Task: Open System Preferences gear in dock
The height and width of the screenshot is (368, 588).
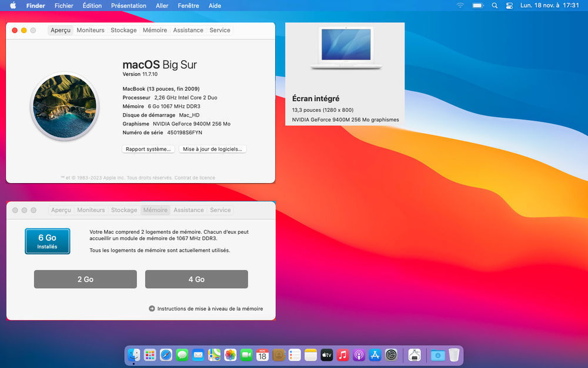Action: pos(392,355)
